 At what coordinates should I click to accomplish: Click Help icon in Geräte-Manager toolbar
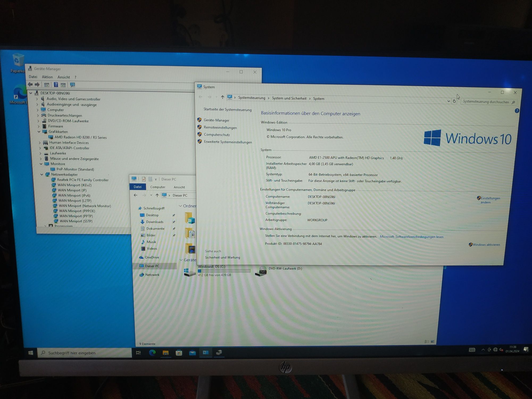click(56, 85)
